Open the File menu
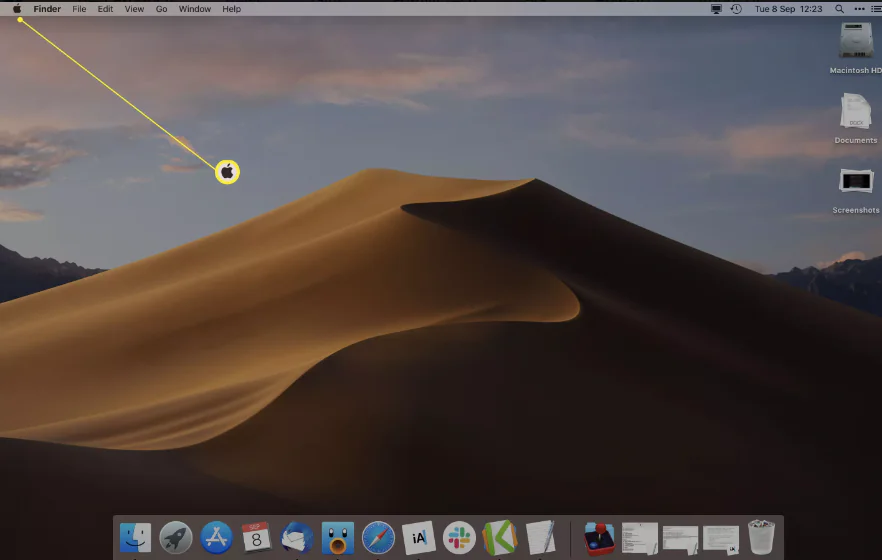The height and width of the screenshot is (560, 882). click(79, 9)
